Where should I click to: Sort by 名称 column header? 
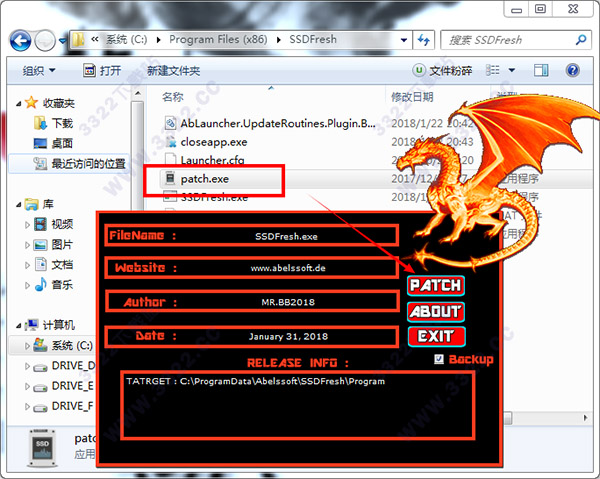point(173,97)
